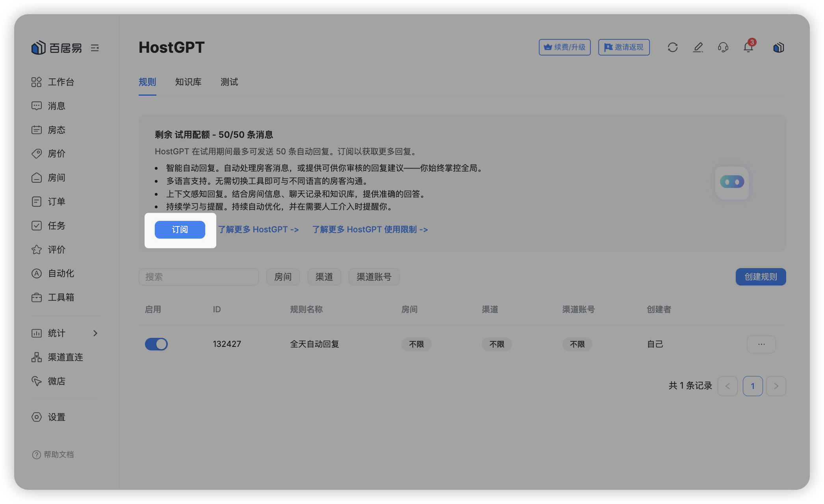
Task: Open 了解更多 HostGPT 使用限制 link
Action: coord(370,230)
